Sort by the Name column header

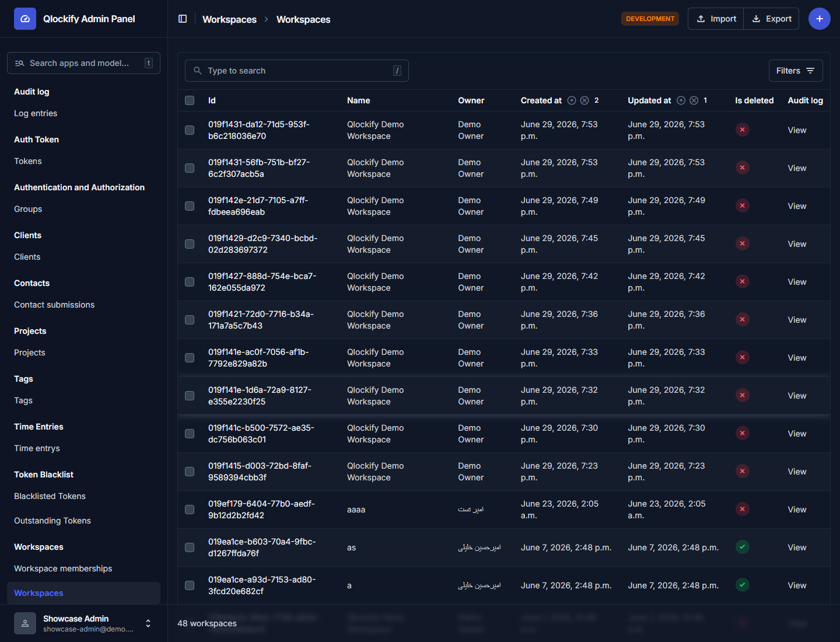[x=358, y=100]
